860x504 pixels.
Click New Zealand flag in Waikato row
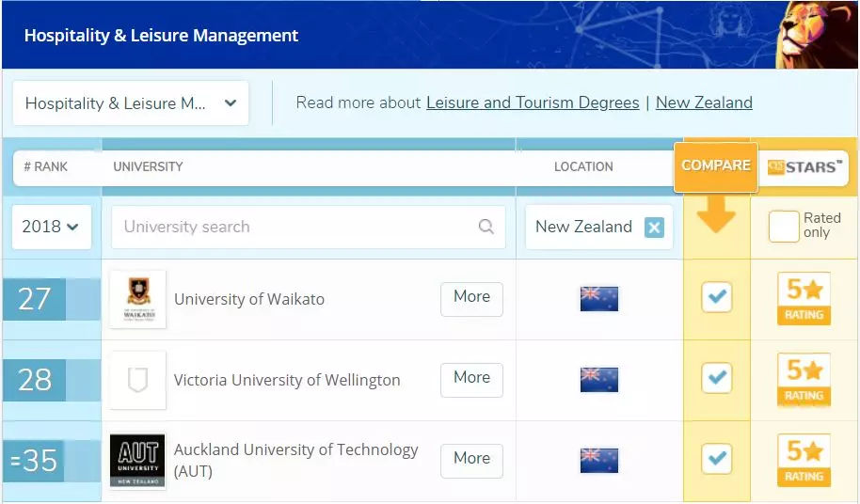point(598,299)
